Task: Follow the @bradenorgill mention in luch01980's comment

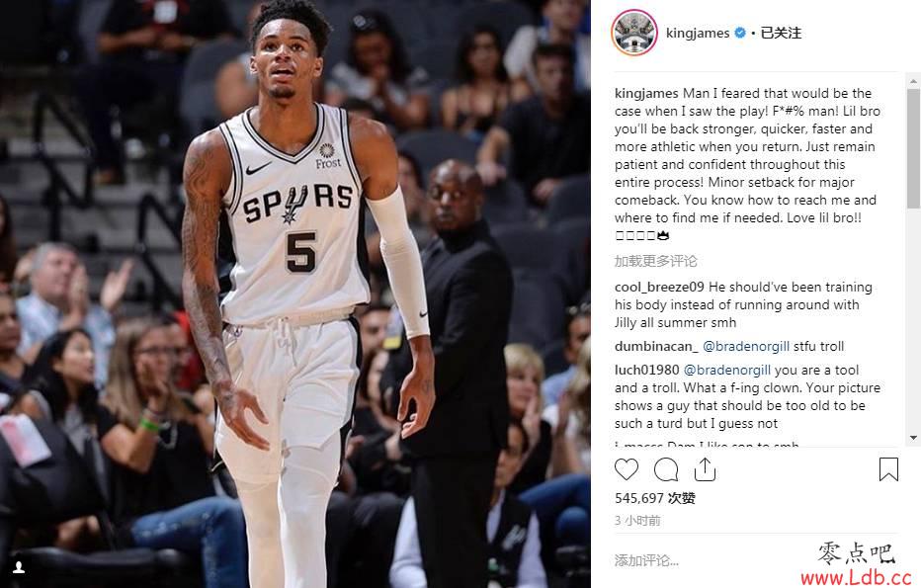Action: pyautogui.click(x=727, y=370)
